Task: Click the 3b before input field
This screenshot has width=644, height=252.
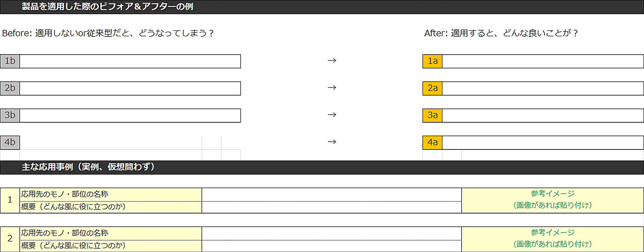Action: click(130, 116)
